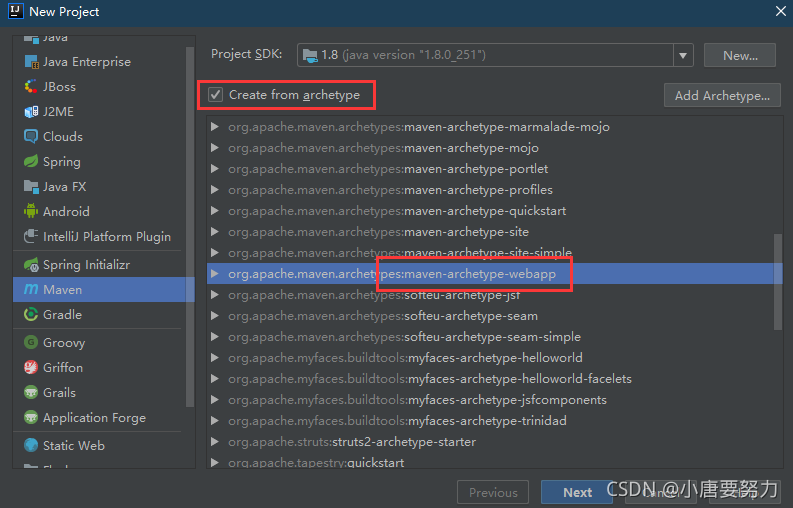The height and width of the screenshot is (508, 793).
Task: Click the Maven m icon
Action: 31,289
